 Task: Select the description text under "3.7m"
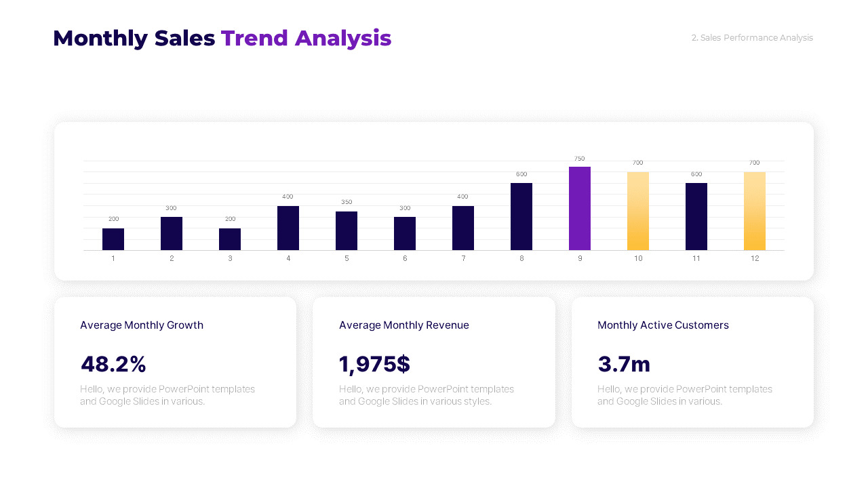pos(685,395)
